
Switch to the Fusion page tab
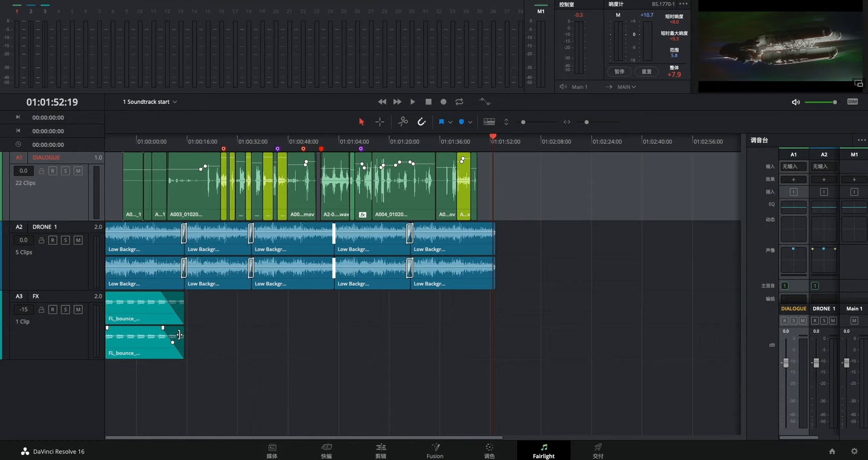pyautogui.click(x=435, y=451)
